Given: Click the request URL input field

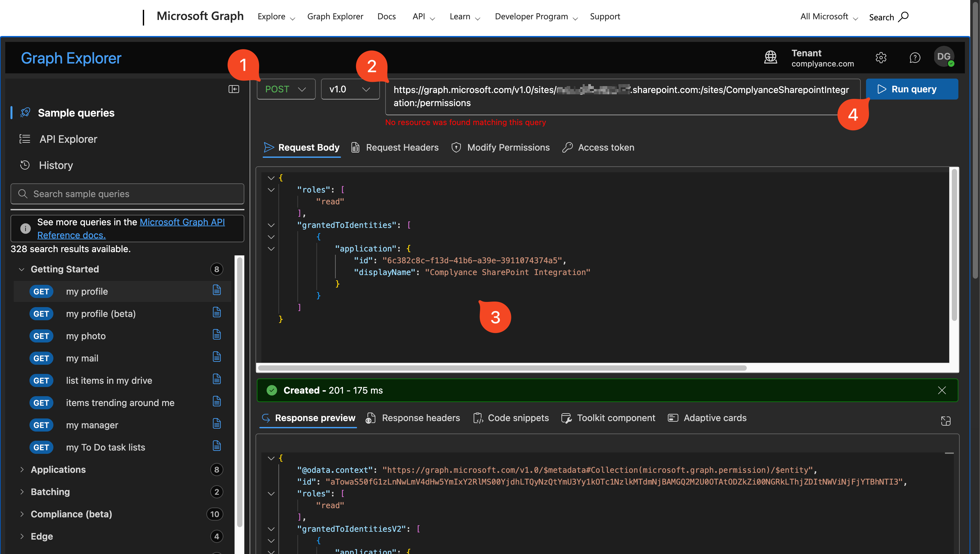Looking at the screenshot, I should coord(623,97).
